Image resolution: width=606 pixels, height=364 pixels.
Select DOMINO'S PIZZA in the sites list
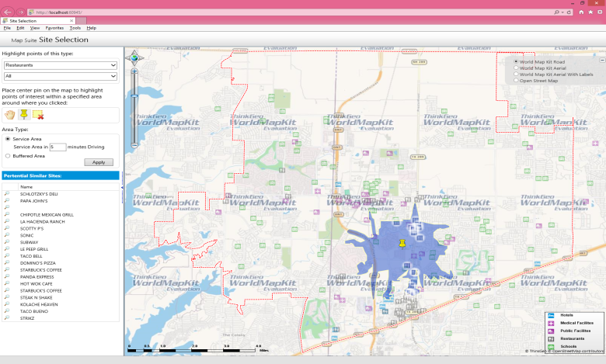coord(38,263)
